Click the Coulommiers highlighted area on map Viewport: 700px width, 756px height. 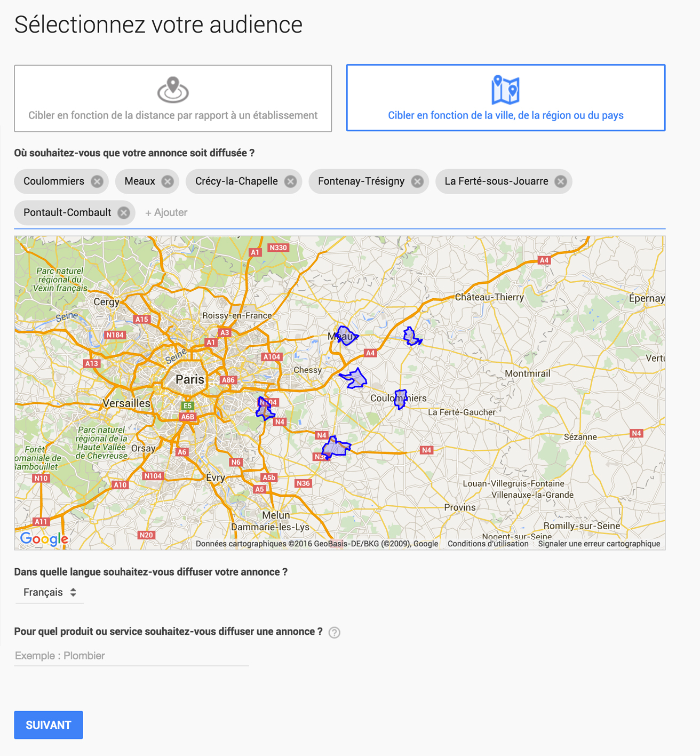coord(400,399)
